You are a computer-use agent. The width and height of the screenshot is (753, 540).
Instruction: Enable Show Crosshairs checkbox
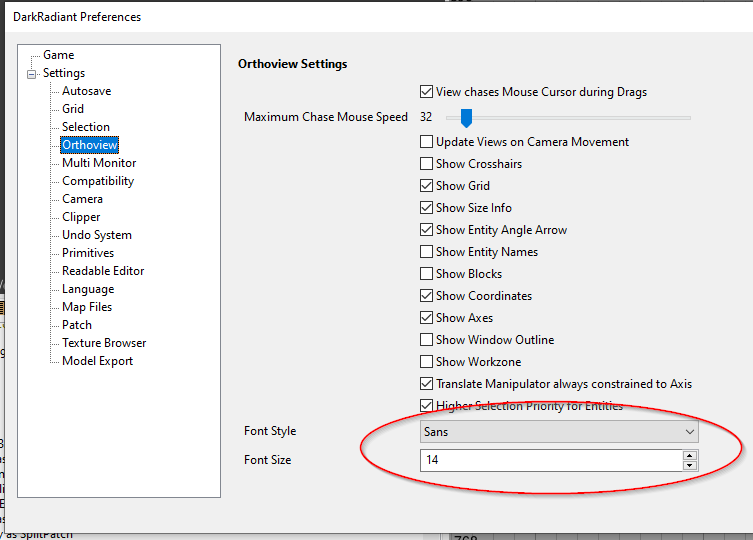coord(427,164)
